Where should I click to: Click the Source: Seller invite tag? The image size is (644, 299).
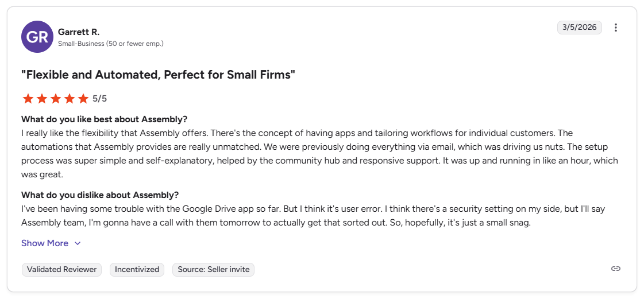[213, 269]
